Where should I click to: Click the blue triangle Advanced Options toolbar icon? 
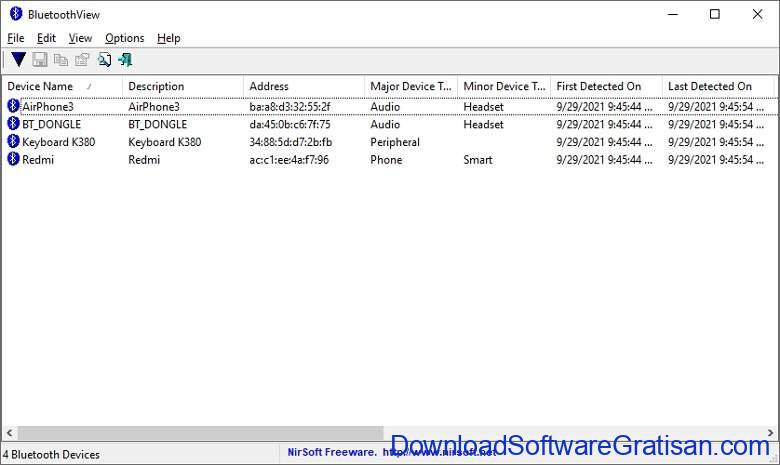click(x=18, y=60)
